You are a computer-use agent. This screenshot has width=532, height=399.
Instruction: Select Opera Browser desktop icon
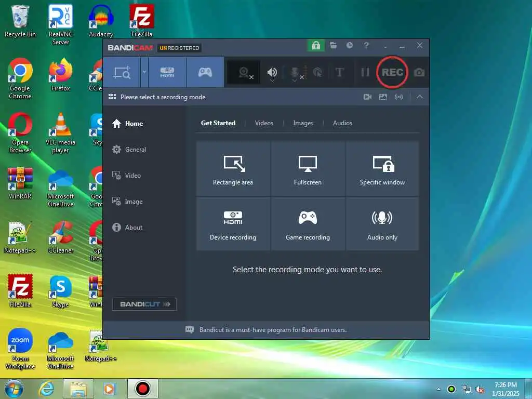click(20, 133)
